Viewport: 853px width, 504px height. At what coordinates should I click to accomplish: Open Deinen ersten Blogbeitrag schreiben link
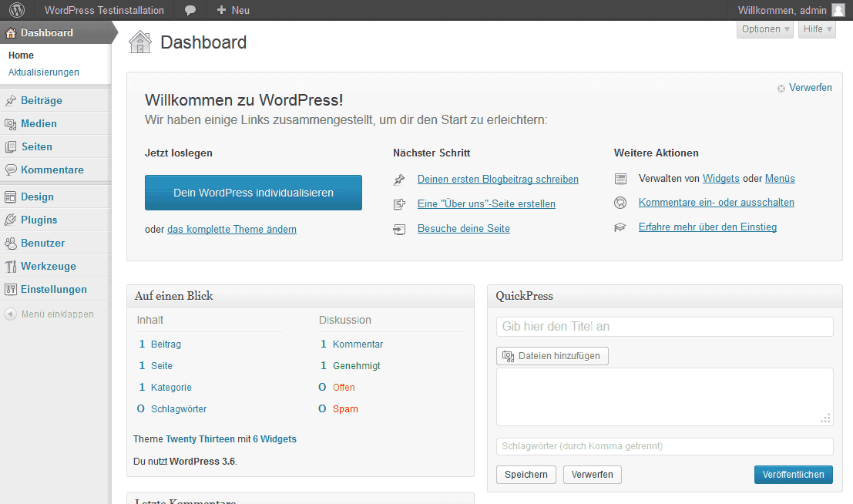coord(498,179)
